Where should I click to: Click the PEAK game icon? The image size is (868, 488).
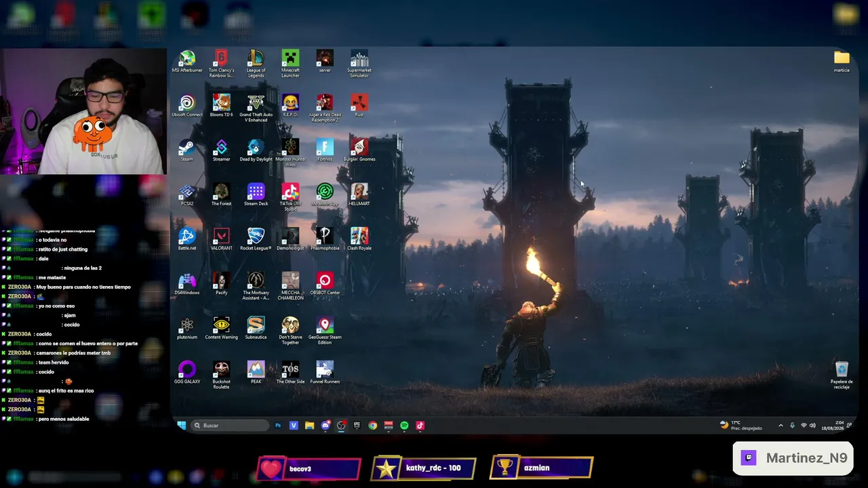(x=256, y=372)
